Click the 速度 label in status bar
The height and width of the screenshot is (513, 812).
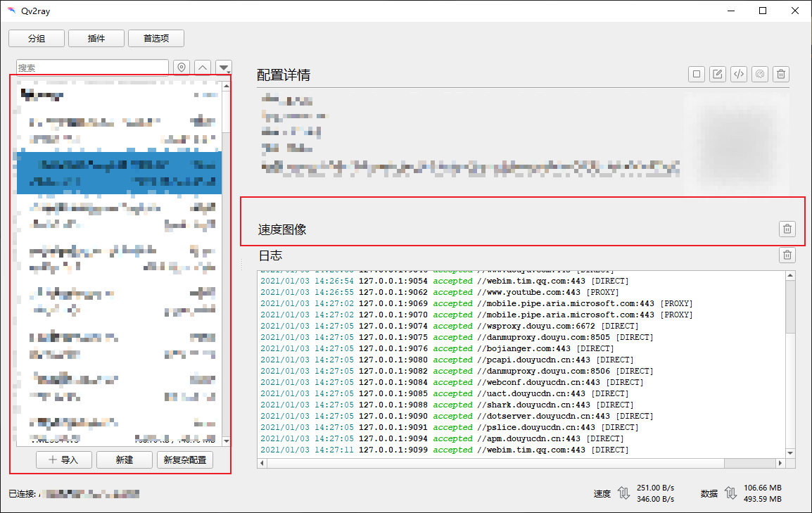pyautogui.click(x=602, y=494)
